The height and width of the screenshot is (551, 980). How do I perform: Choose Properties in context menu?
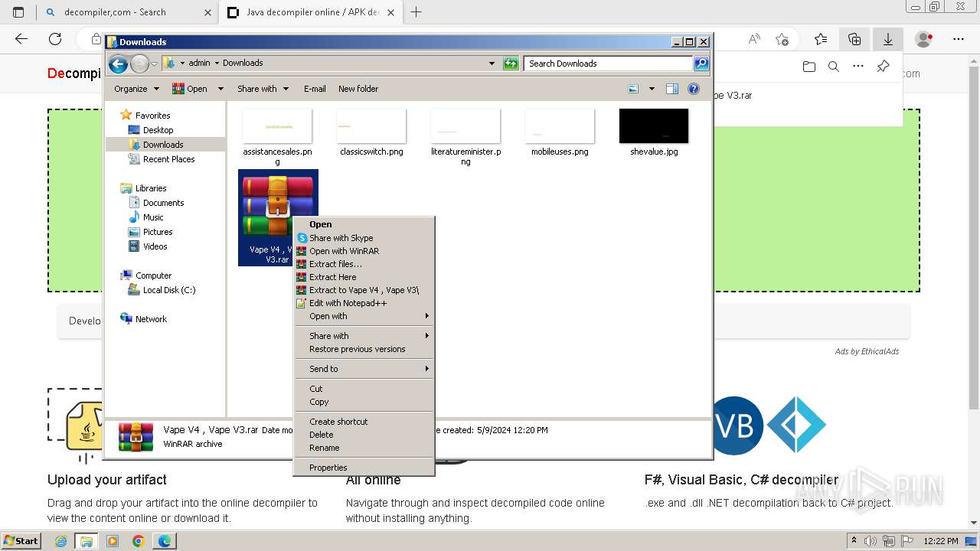coord(364,468)
